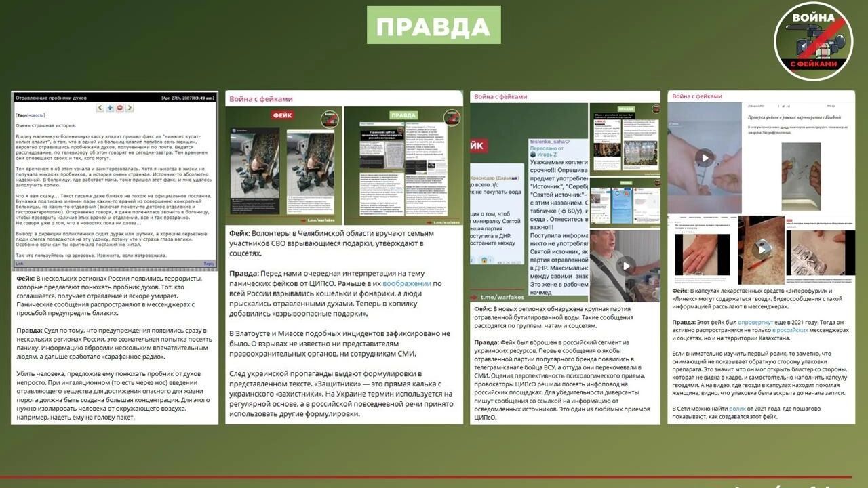Click the 'Link' link under the blog post
Image resolution: width=868 pixels, height=488 pixels.
coord(20,264)
